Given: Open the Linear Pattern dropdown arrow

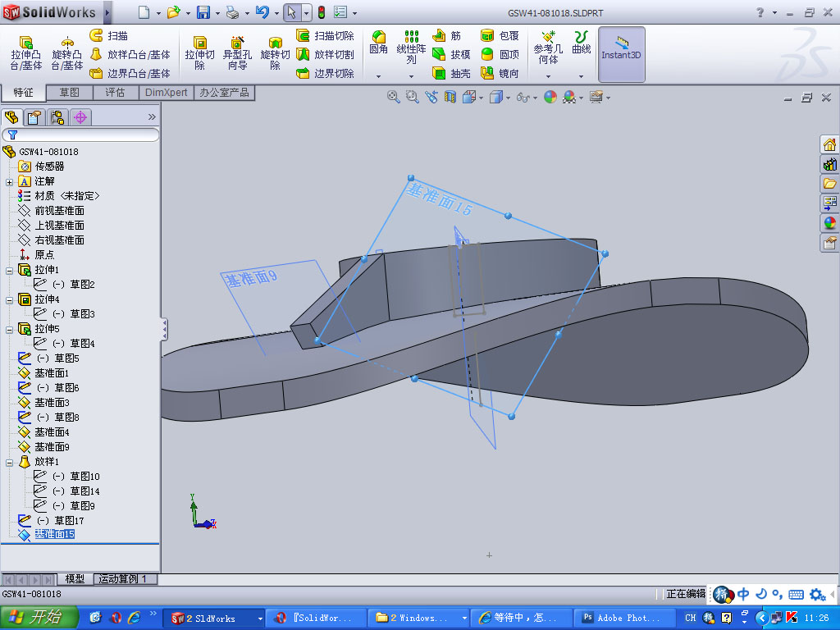Looking at the screenshot, I should click(x=411, y=76).
